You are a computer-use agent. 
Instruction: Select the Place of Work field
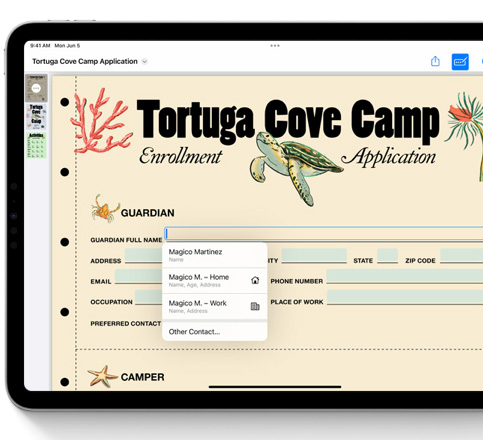405,297
